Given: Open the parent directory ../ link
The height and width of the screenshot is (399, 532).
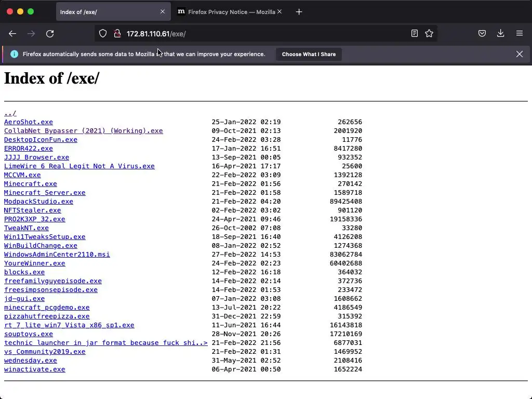Looking at the screenshot, I should (x=10, y=113).
